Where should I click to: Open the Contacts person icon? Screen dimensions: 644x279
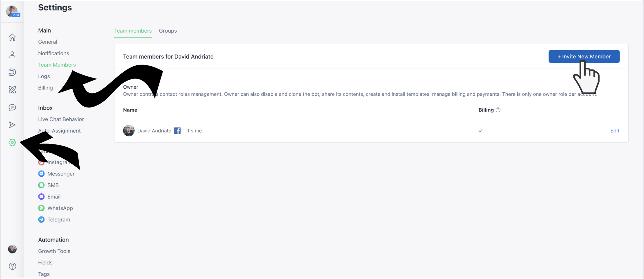pos(12,55)
